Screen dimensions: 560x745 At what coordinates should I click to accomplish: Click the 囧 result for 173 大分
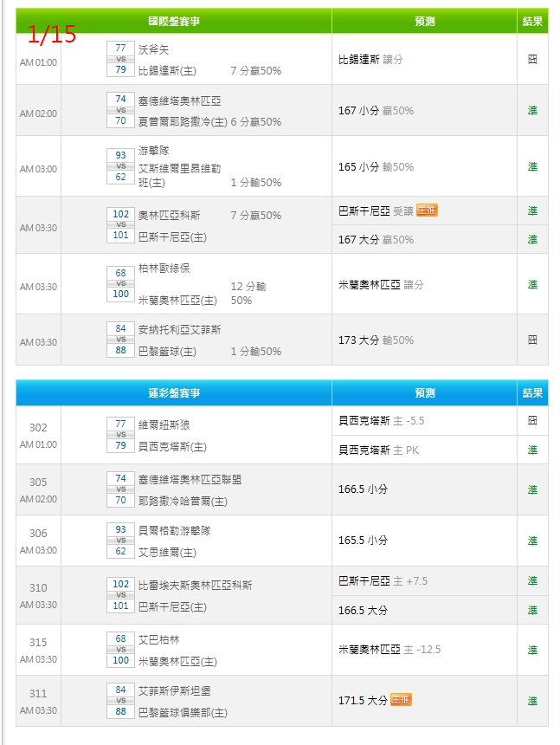tap(532, 340)
